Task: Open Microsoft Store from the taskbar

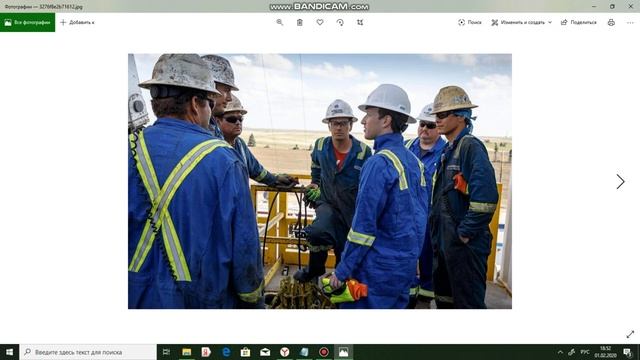Action: (x=245, y=352)
